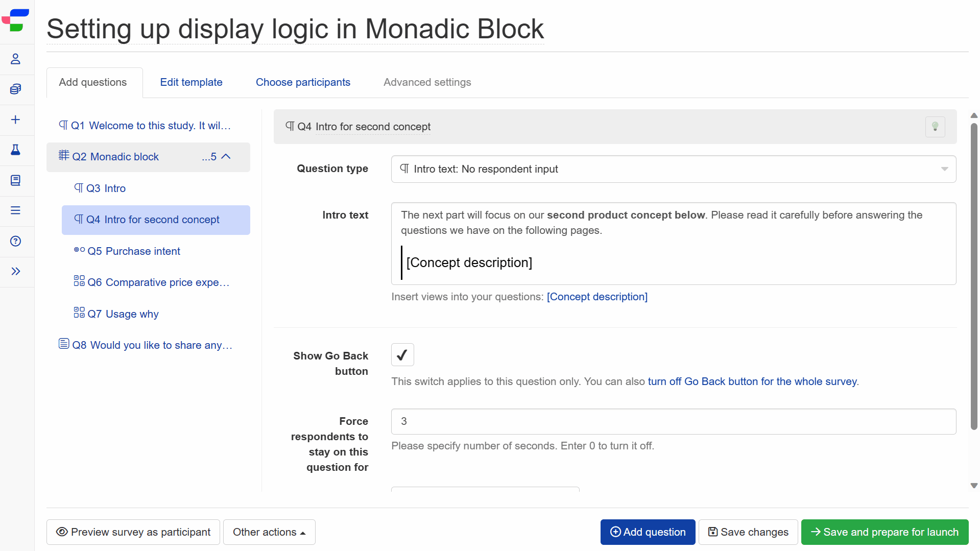
Task: Click the force-stay seconds input field
Action: pyautogui.click(x=673, y=421)
